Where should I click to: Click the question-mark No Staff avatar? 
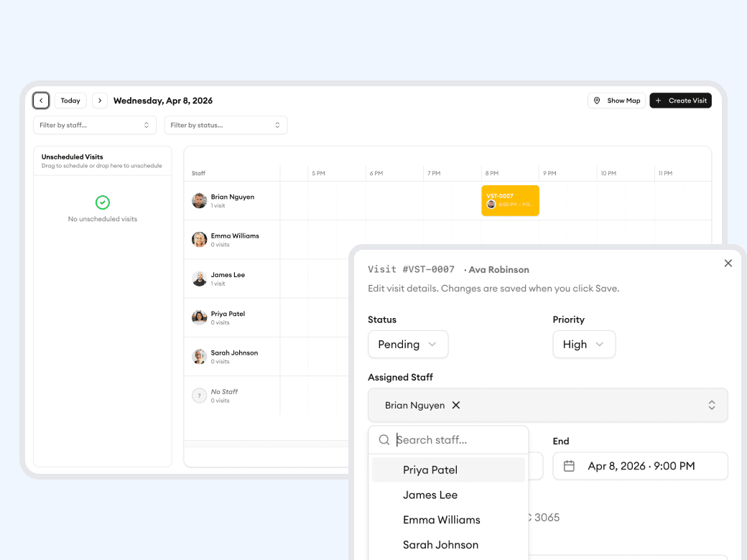point(199,396)
